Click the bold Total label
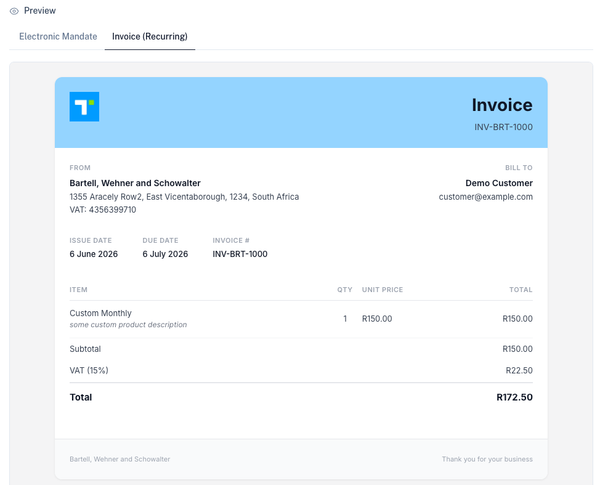The height and width of the screenshot is (485, 600). (x=81, y=397)
